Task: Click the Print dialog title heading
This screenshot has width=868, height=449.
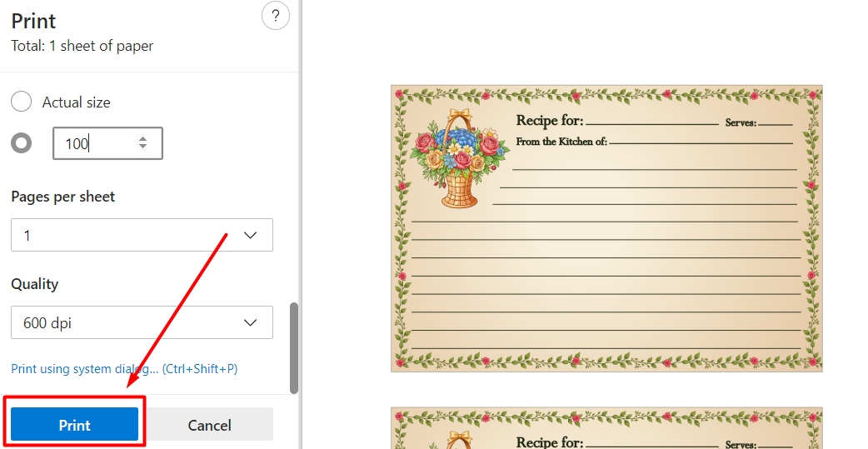Action: coord(34,21)
